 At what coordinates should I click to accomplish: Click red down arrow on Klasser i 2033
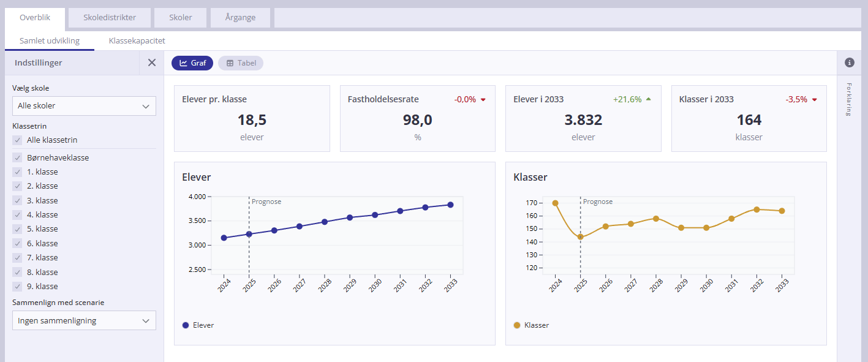click(x=814, y=100)
